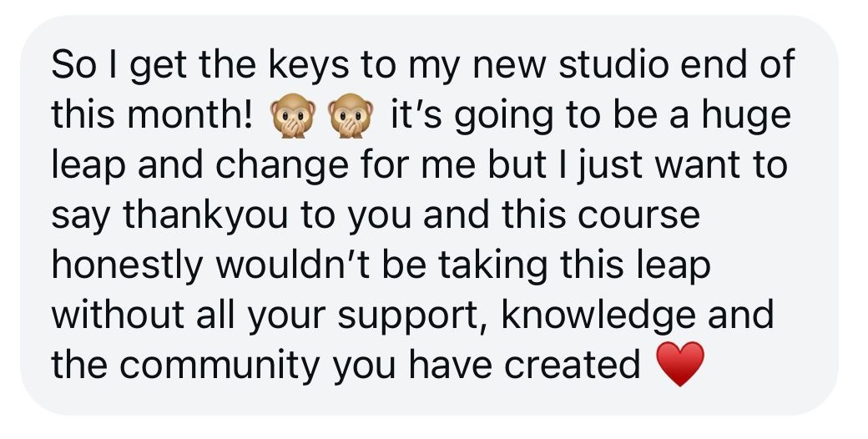The image size is (868, 439).
Task: Click the red heart emoji
Action: [x=679, y=364]
